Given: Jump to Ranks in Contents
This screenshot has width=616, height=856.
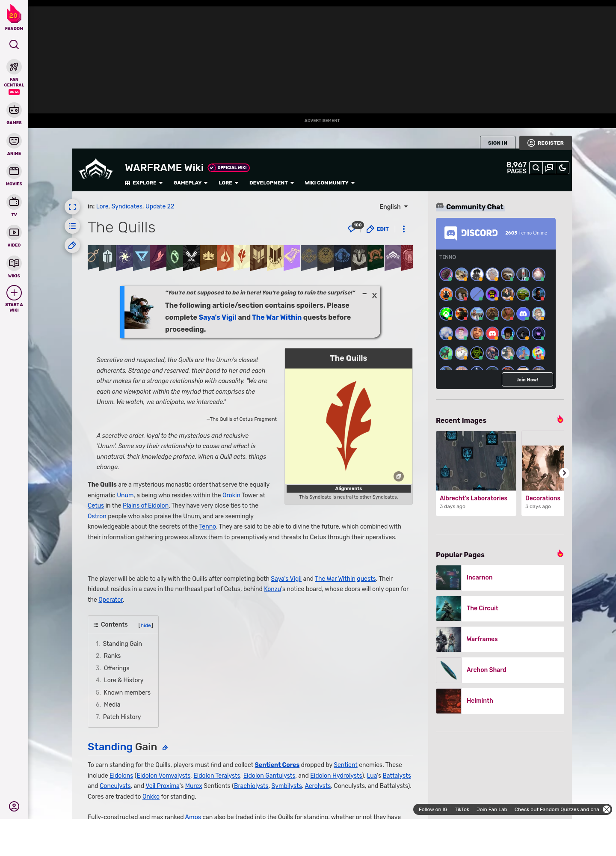Looking at the screenshot, I should pyautogui.click(x=112, y=656).
